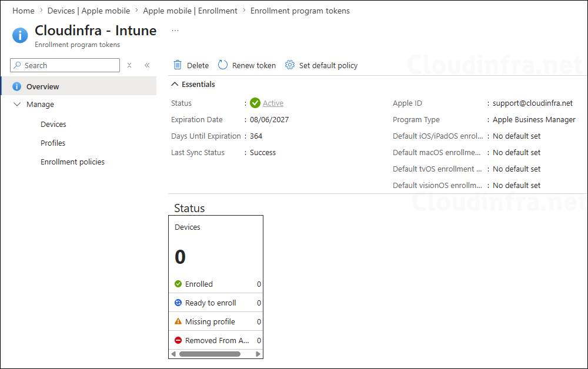Viewport: 588px width, 369px height.
Task: Click the scrollbar left arrow in Status tile
Action: click(x=173, y=354)
